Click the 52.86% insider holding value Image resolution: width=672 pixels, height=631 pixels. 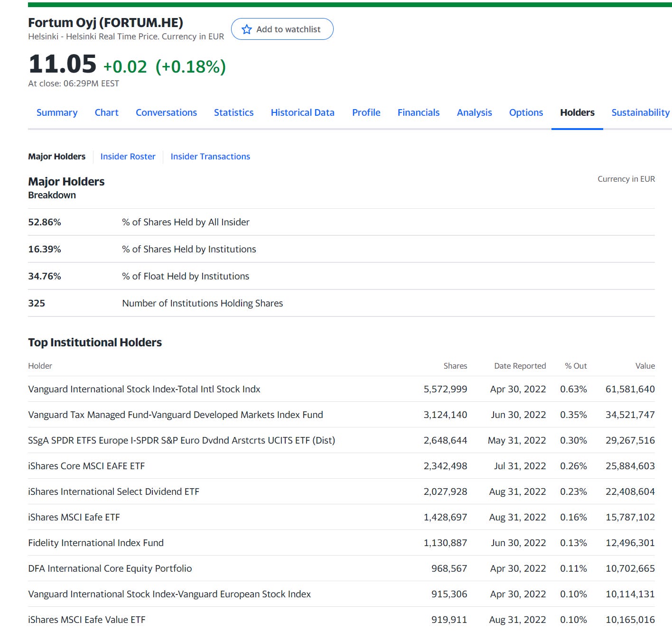coord(45,222)
